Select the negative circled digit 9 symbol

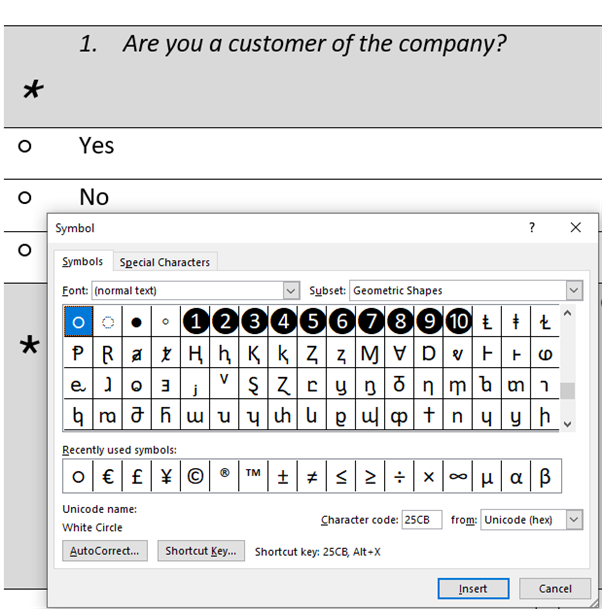pos(429,322)
